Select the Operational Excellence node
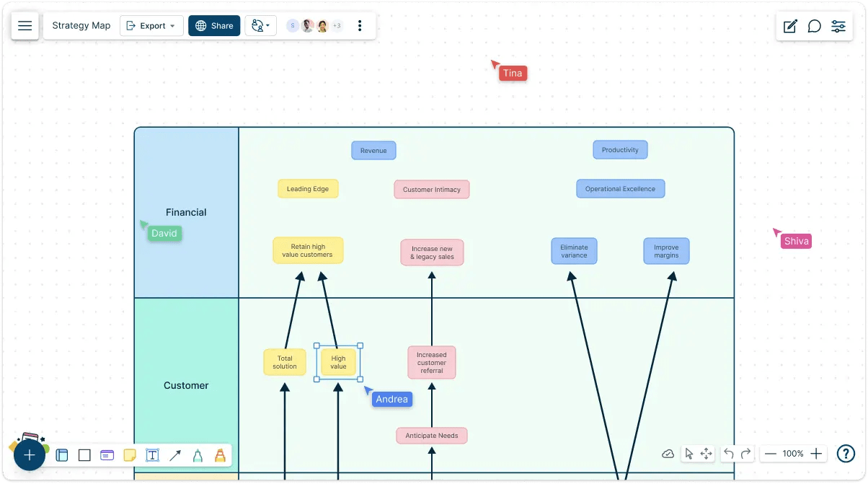The image size is (868, 484). (x=620, y=189)
